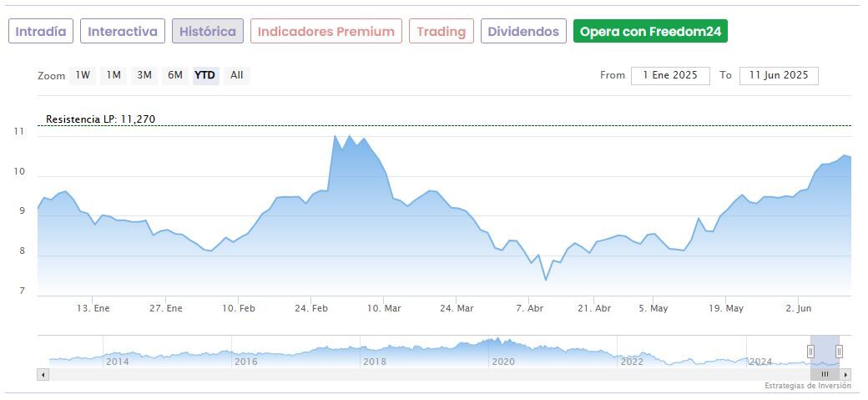Select the 6M zoom option
Image resolution: width=868 pixels, height=400 pixels.
[174, 75]
